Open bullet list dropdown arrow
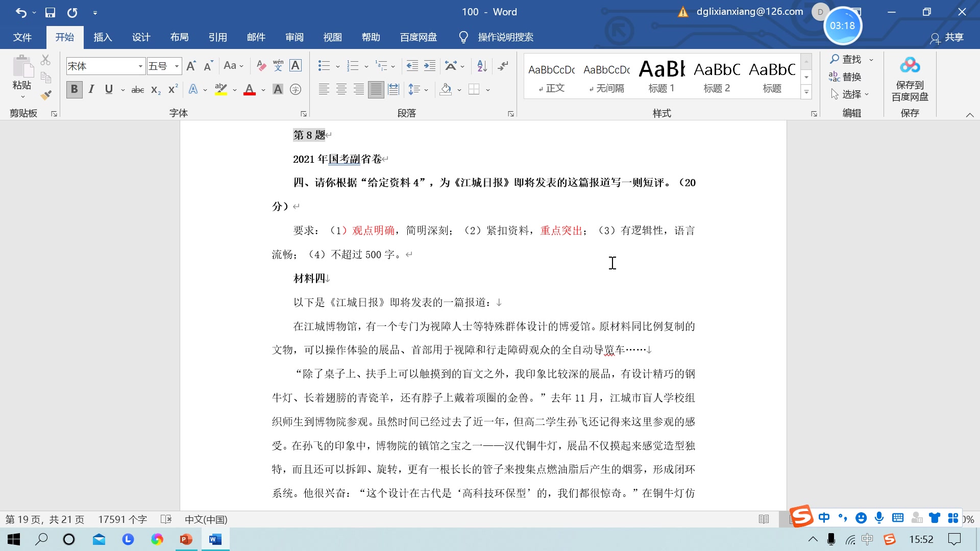The width and height of the screenshot is (980, 551). 337,66
